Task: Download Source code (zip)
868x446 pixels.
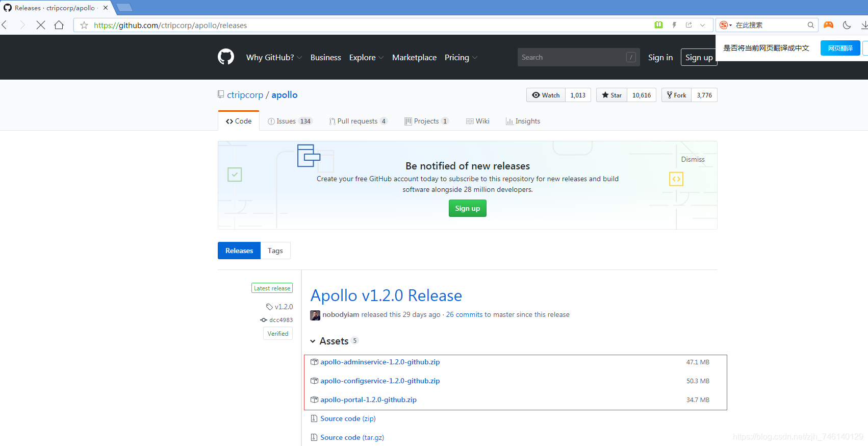Action: click(x=348, y=418)
